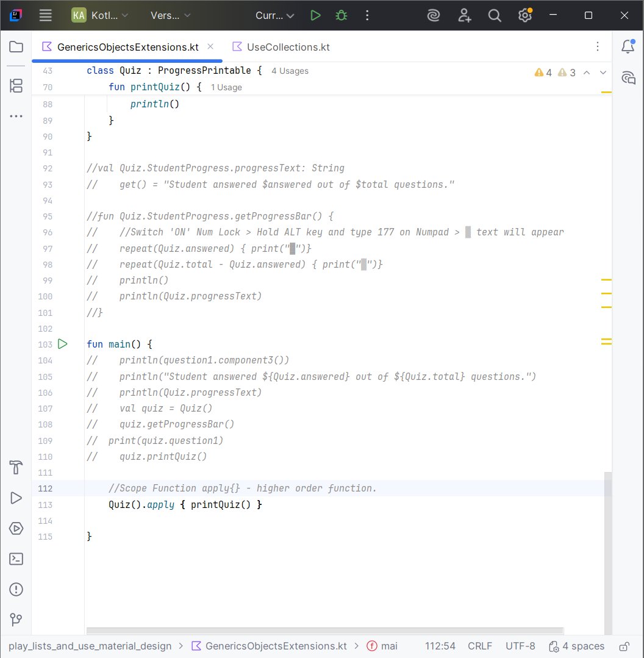Viewport: 644px width, 658px height.
Task: Change indentation via the 4 spaces control
Action: pyautogui.click(x=582, y=646)
